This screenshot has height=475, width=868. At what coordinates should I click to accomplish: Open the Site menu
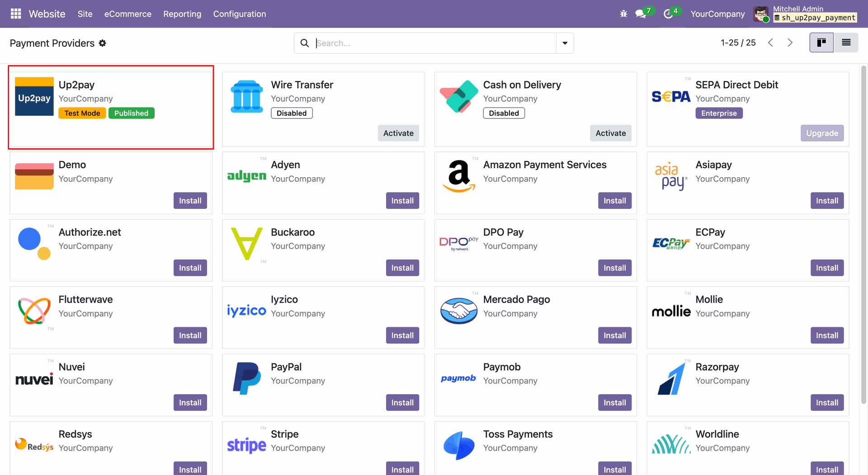(x=85, y=14)
